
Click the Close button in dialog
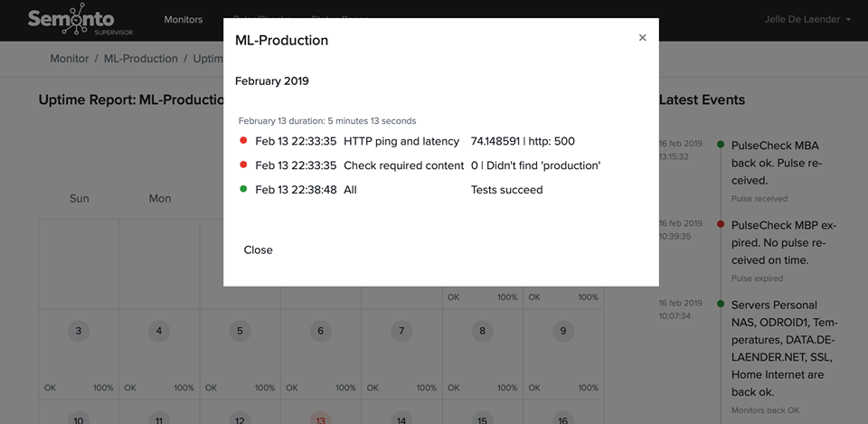pyautogui.click(x=258, y=250)
